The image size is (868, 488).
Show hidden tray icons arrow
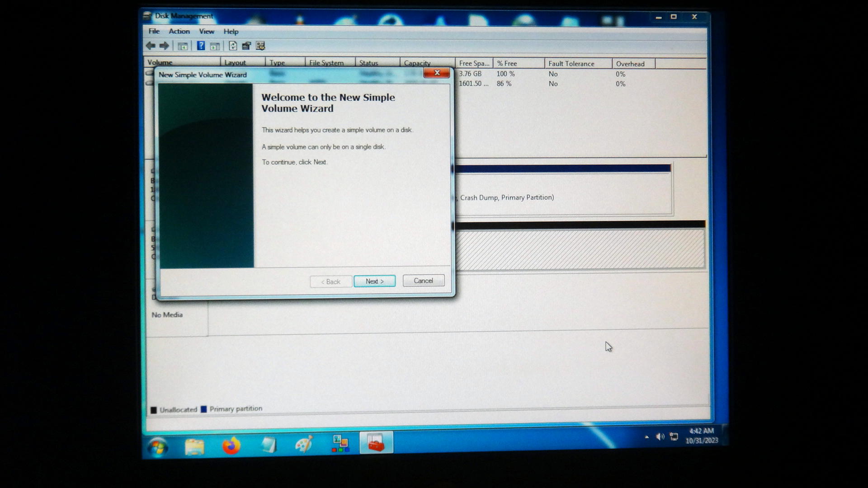(646, 437)
